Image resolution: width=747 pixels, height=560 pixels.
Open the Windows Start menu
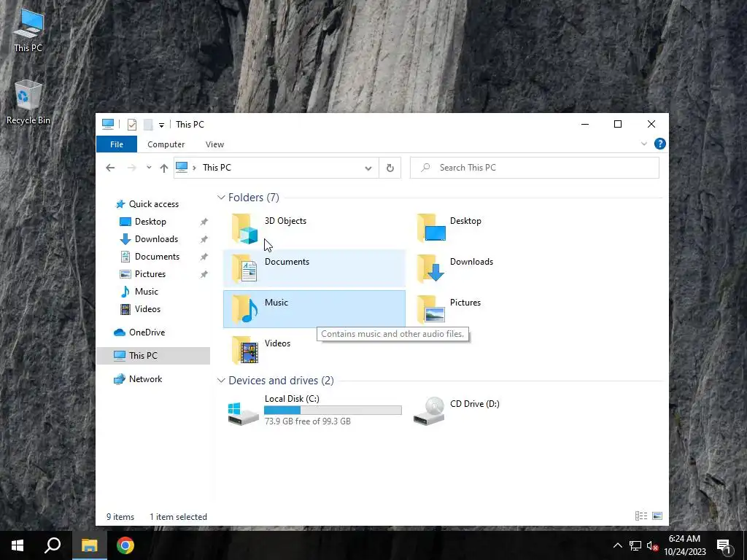(x=18, y=545)
